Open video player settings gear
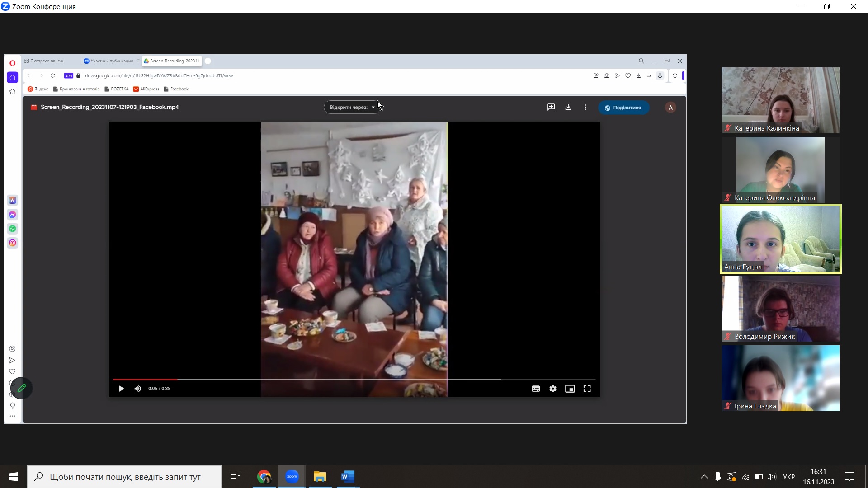Screen dimensions: 868x488 pyautogui.click(x=553, y=389)
